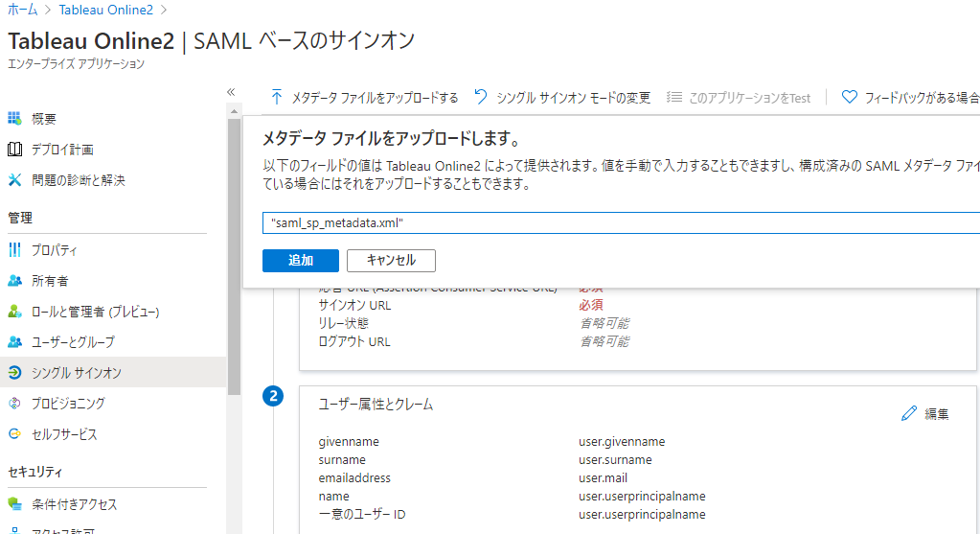Click the emailaddress claim label

click(354, 477)
